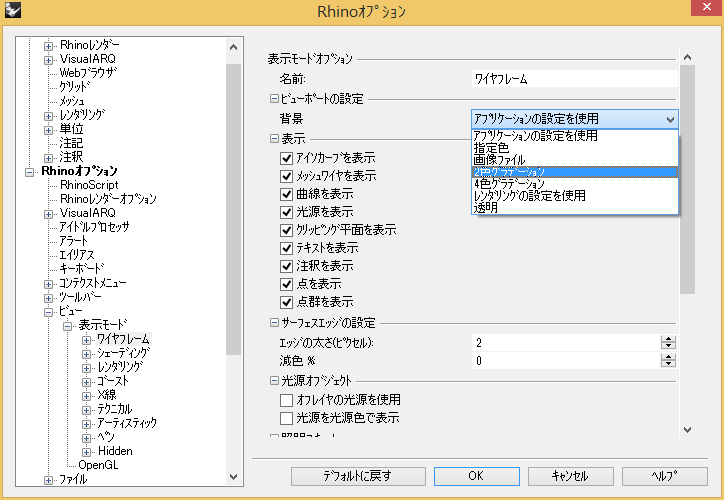The image size is (724, 500).
Task: Open ヘルプ button
Action: 665,476
